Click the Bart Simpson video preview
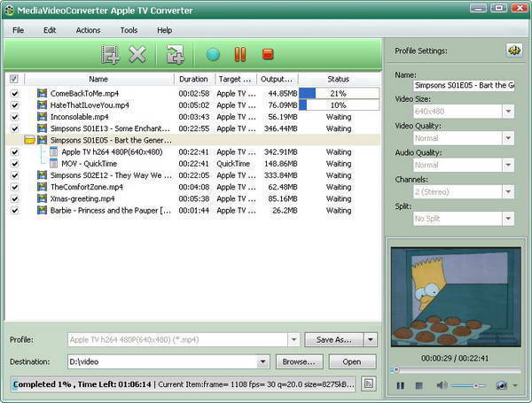This screenshot has width=532, height=403. point(456,297)
